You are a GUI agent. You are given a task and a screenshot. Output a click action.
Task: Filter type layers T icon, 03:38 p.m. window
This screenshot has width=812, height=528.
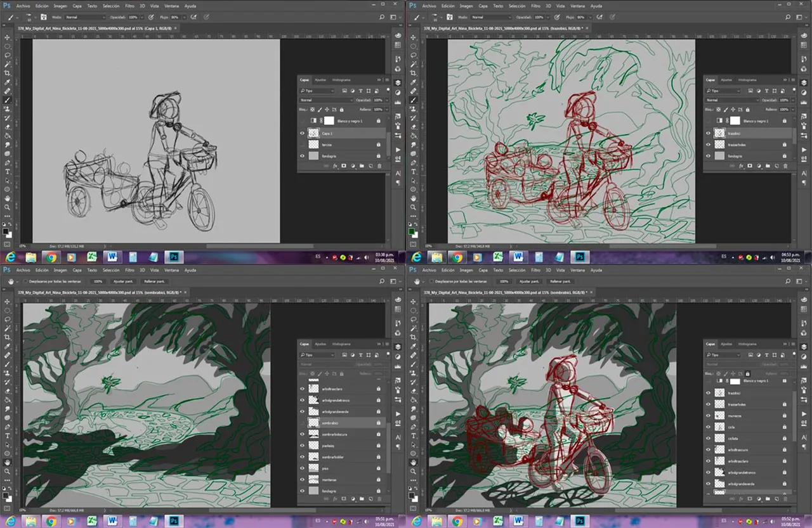[x=360, y=91]
